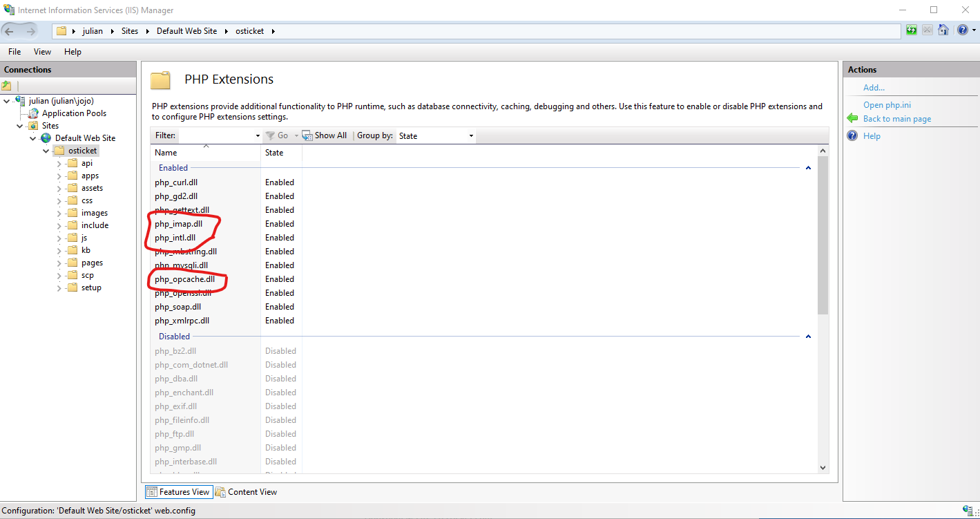Select php_soap.dll extension row
Viewport: 980px width, 519px height.
(x=177, y=307)
